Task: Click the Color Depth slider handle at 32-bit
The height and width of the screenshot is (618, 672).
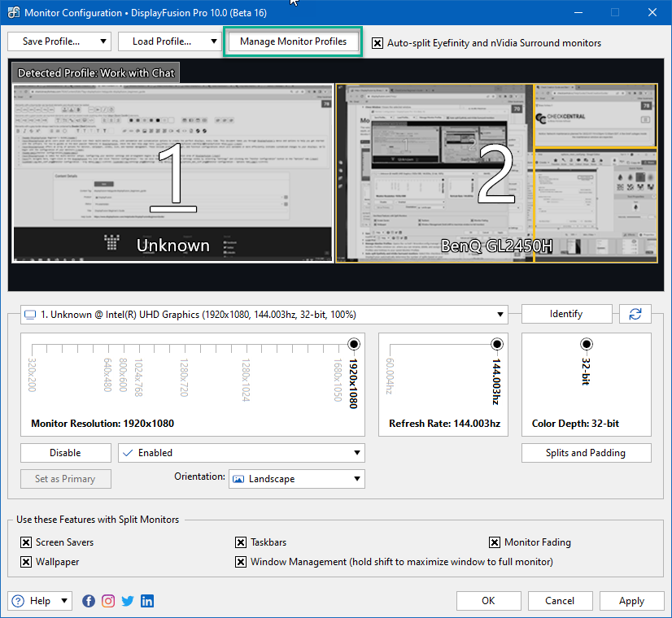Action: 587,344
